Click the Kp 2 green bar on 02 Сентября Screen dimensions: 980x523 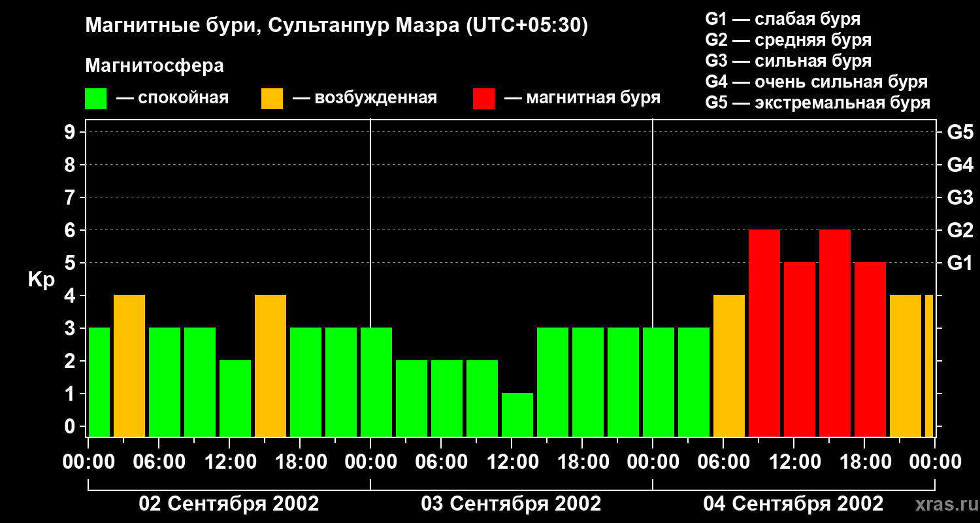point(235,398)
